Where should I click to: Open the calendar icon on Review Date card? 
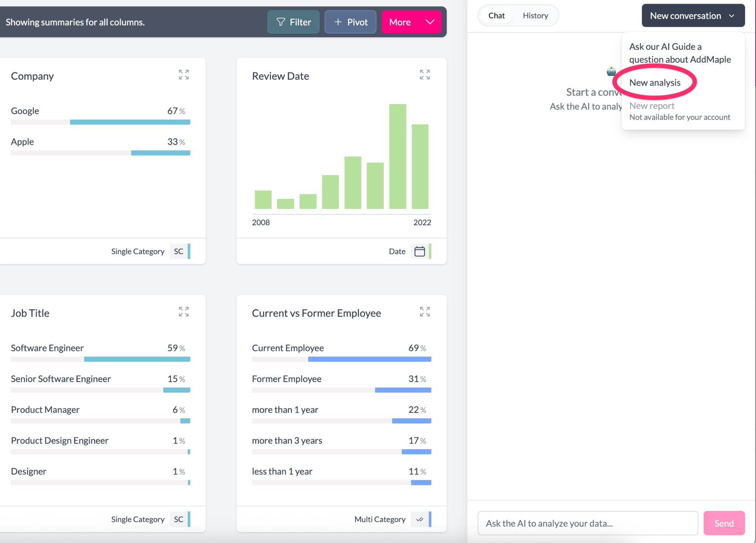[419, 251]
